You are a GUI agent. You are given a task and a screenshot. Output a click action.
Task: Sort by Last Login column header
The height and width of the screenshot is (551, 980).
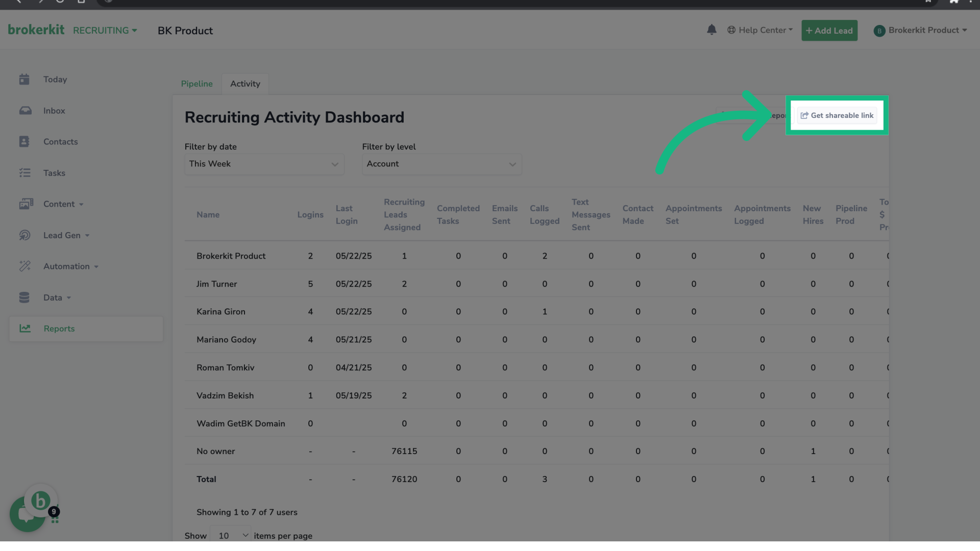[347, 215]
